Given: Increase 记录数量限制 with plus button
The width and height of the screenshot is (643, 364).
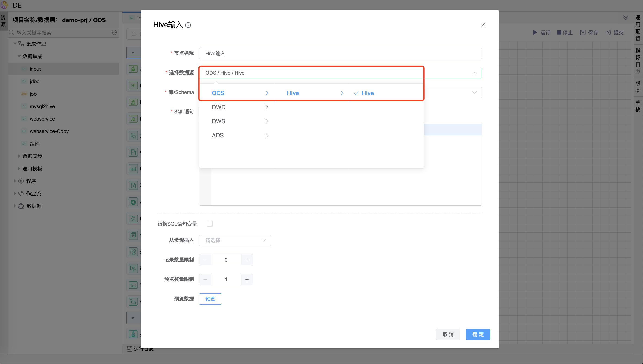Looking at the screenshot, I should point(247,260).
